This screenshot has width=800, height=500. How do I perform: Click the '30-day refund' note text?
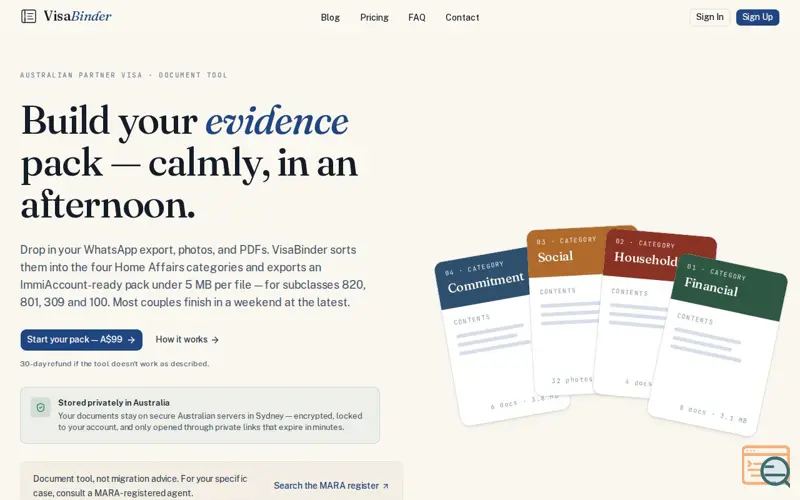pos(115,364)
